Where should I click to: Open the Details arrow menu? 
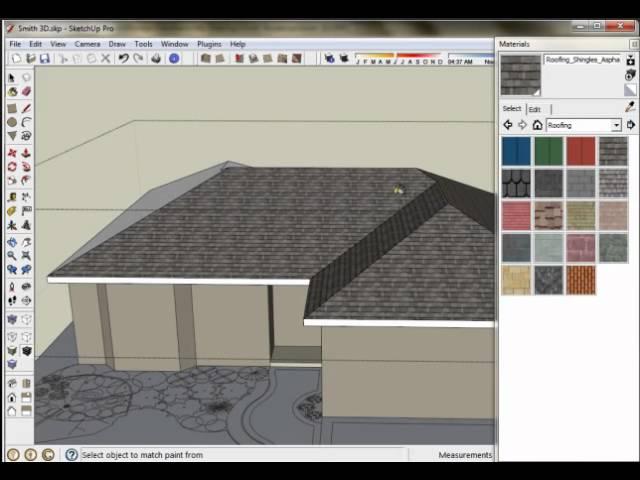631,125
